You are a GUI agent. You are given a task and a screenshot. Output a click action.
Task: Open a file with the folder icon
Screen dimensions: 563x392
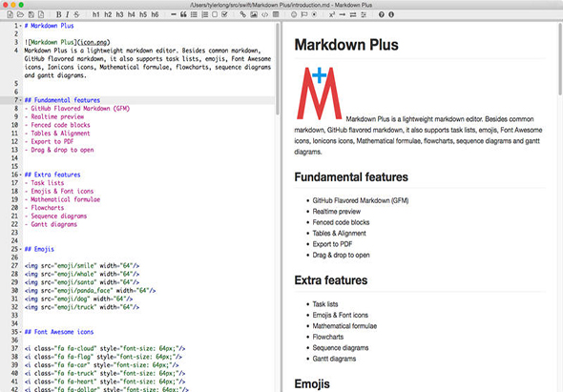click(20, 14)
